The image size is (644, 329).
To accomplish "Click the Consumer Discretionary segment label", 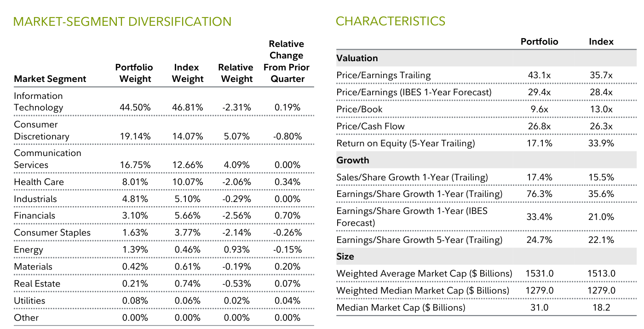I will pos(41,130).
